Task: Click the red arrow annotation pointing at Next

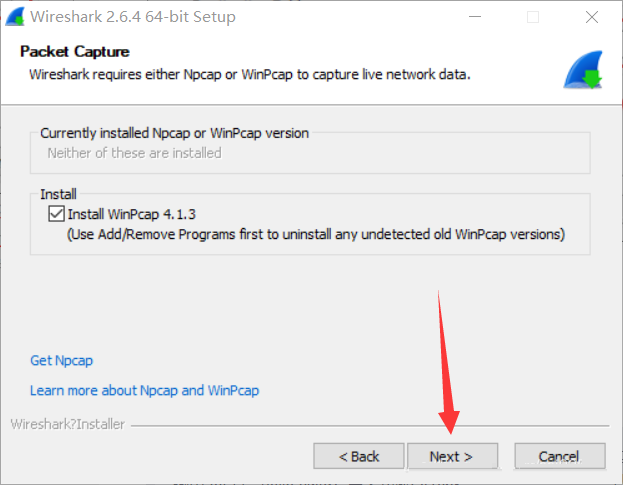Action: (447, 362)
